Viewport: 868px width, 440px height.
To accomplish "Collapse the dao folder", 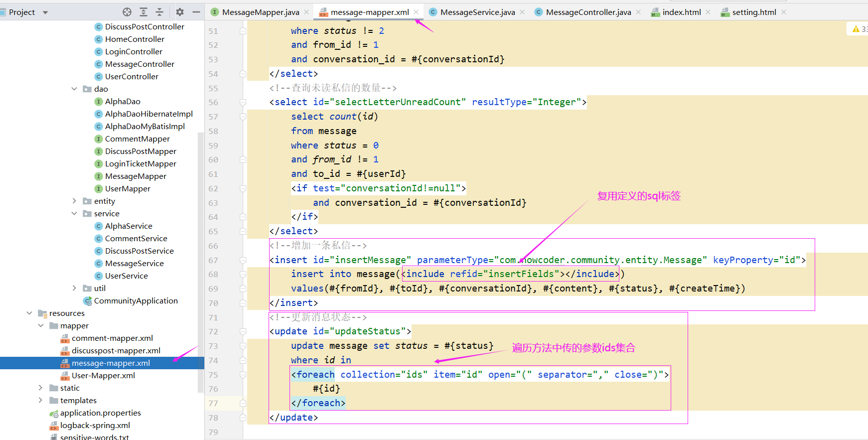I will [x=74, y=89].
